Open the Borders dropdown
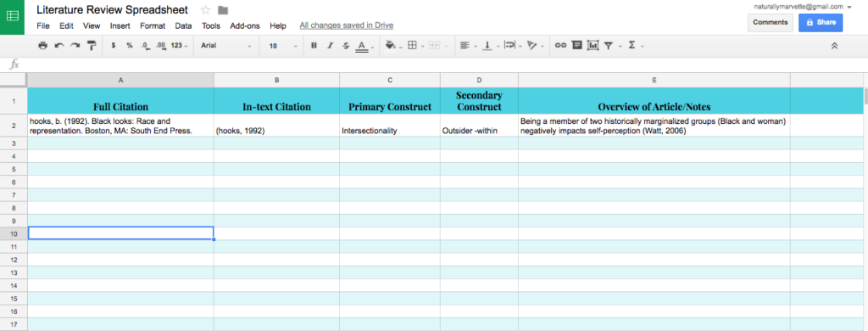This screenshot has width=868, height=331. click(x=413, y=46)
